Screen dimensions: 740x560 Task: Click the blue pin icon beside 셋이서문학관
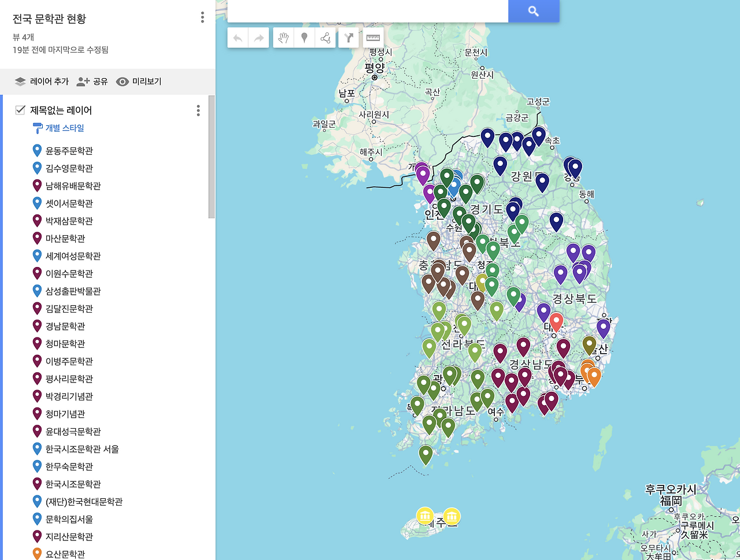tap(37, 203)
